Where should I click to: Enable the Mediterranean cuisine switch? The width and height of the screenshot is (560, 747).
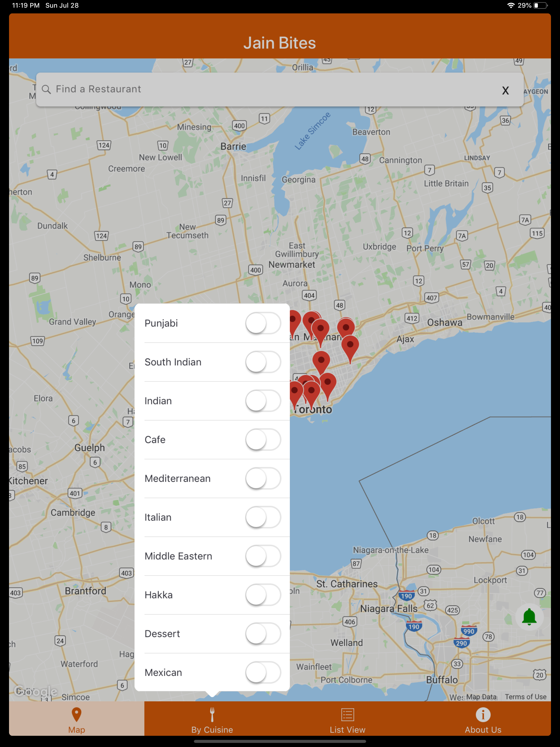263,478
